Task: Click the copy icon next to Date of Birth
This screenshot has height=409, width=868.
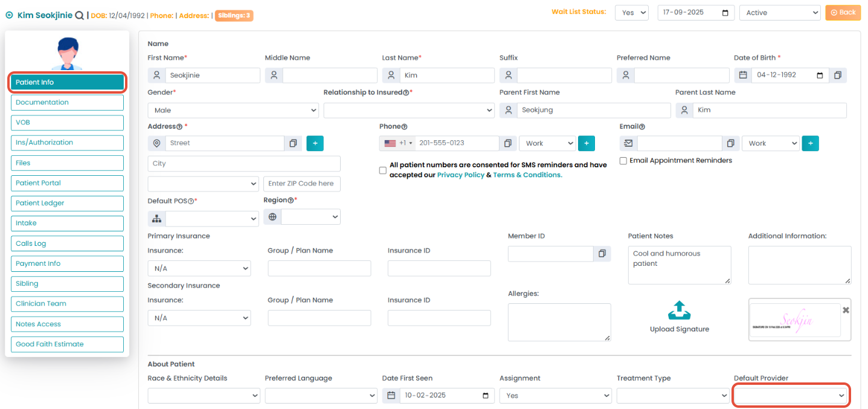Action: 838,76
